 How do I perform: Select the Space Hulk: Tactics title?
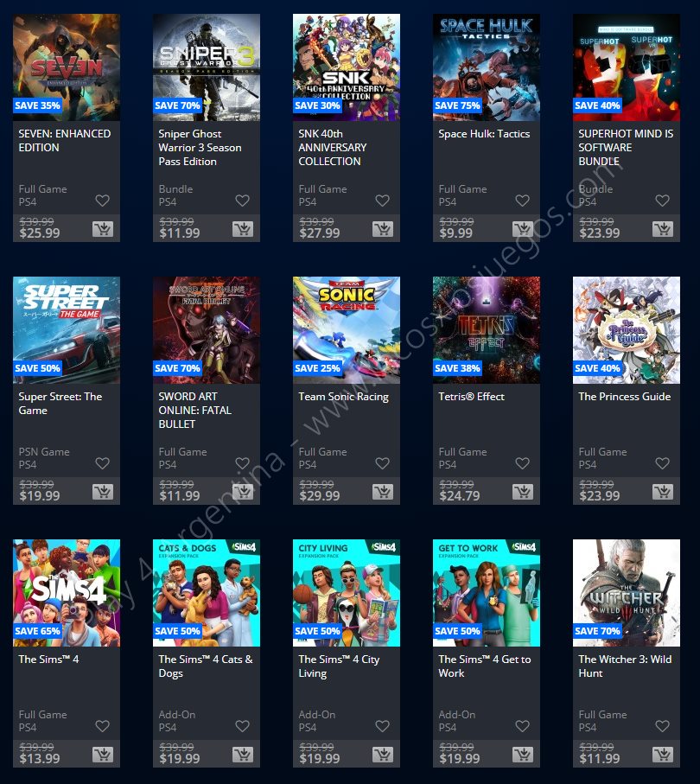pos(484,134)
